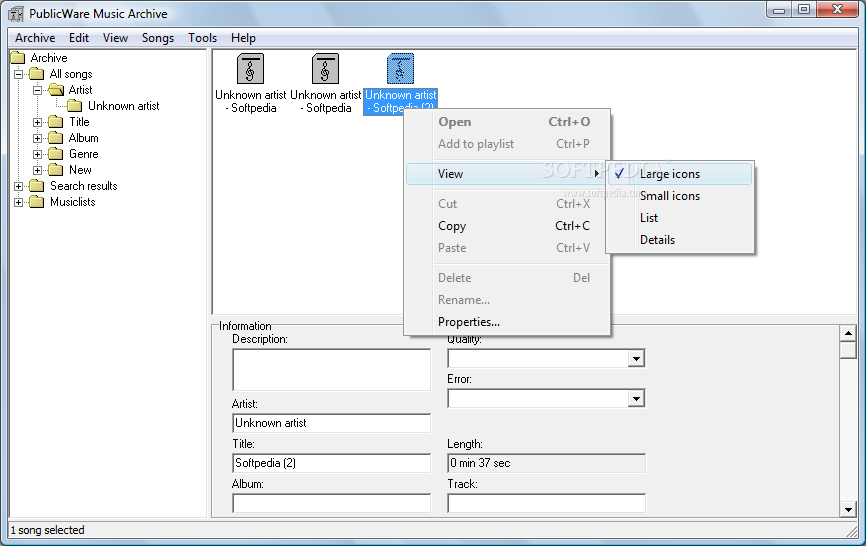This screenshot has width=866, height=546.
Task: Expand the Genre tree node
Action: [38, 154]
